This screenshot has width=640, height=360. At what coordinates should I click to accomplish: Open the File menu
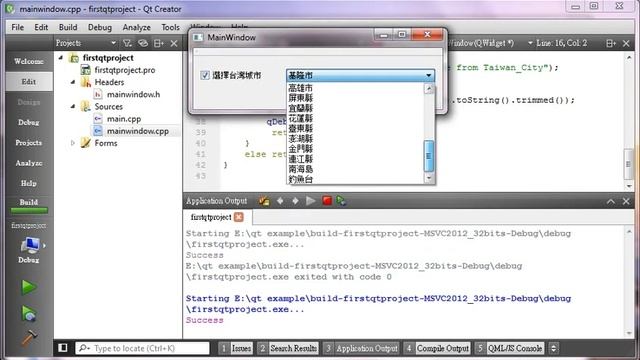17,27
